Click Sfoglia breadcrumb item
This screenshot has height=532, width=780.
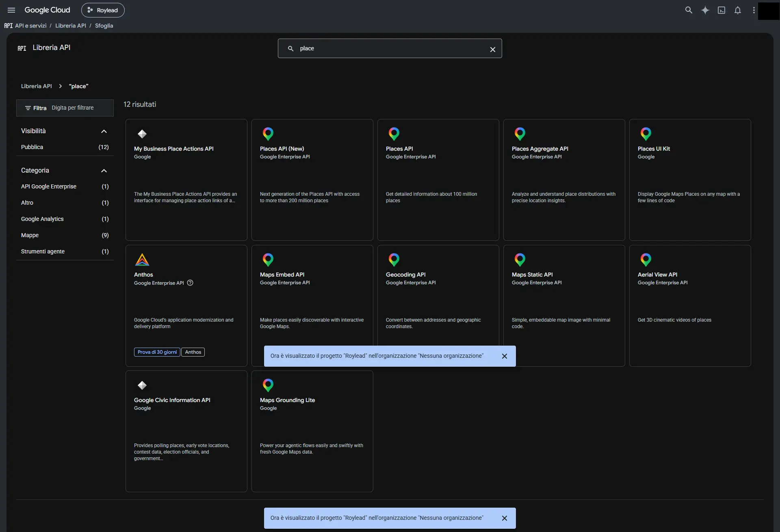coord(104,26)
